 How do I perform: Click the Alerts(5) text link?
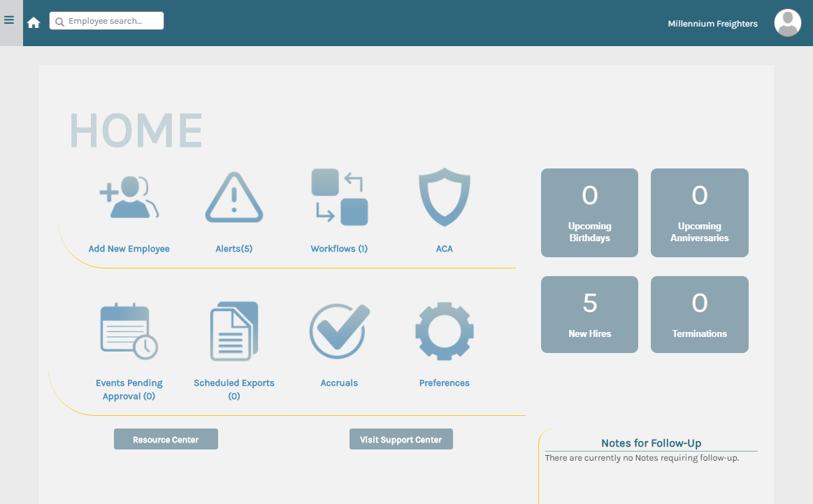point(234,249)
